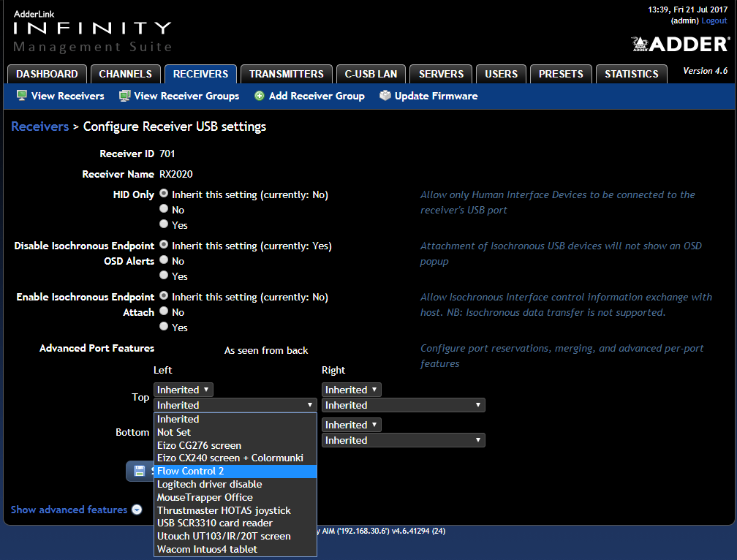
Task: Click the Receiver ID value 701
Action: [167, 154]
